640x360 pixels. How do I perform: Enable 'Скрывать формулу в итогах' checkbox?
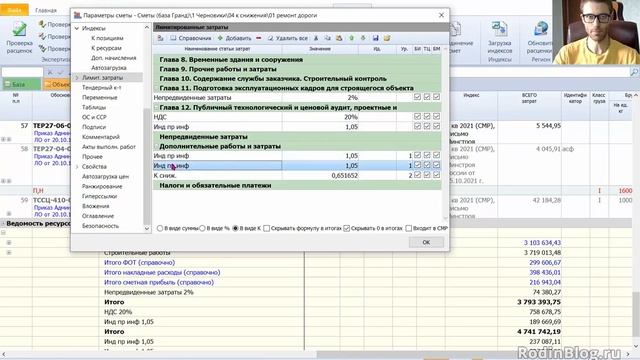tap(267, 228)
